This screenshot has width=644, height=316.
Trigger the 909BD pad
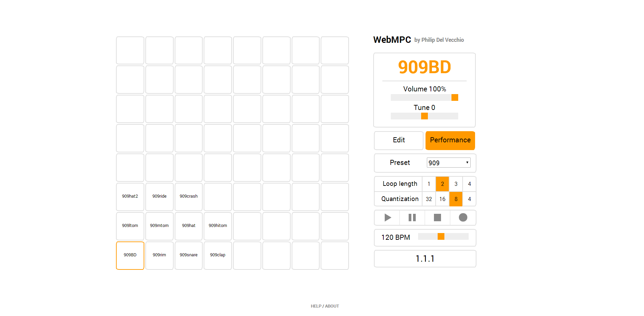click(x=130, y=255)
